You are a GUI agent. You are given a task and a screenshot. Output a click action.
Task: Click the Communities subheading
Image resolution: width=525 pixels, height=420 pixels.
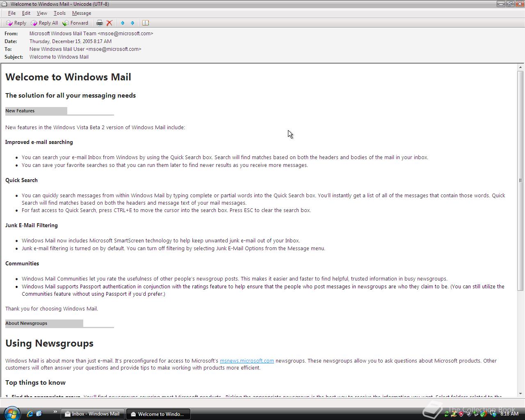(22, 264)
